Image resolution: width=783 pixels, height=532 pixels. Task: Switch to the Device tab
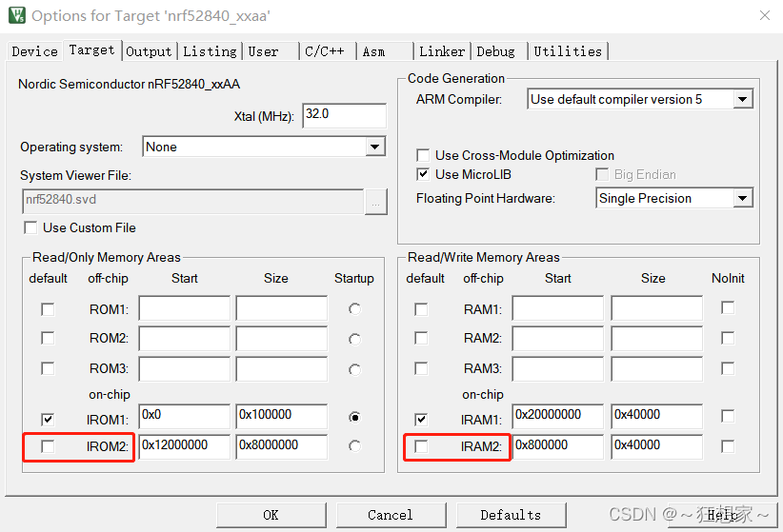point(34,51)
